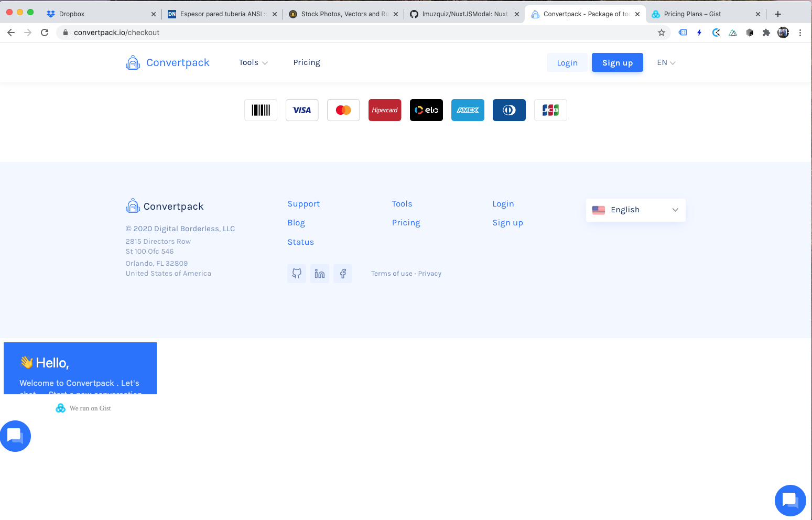Select the Elo card icon

426,110
